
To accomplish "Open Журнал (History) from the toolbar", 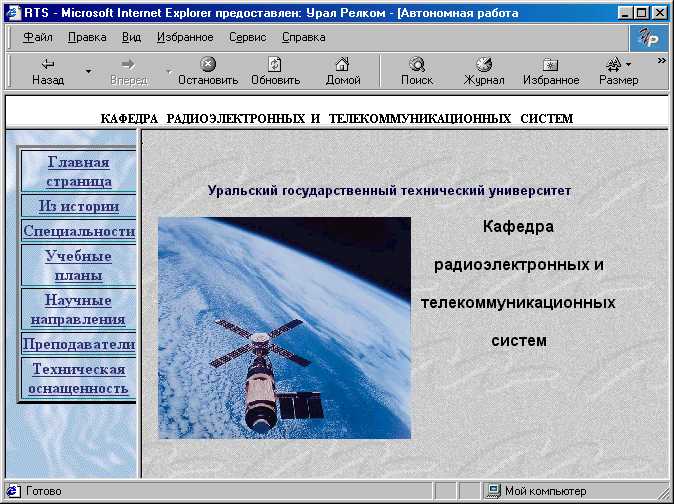I will pyautogui.click(x=484, y=71).
